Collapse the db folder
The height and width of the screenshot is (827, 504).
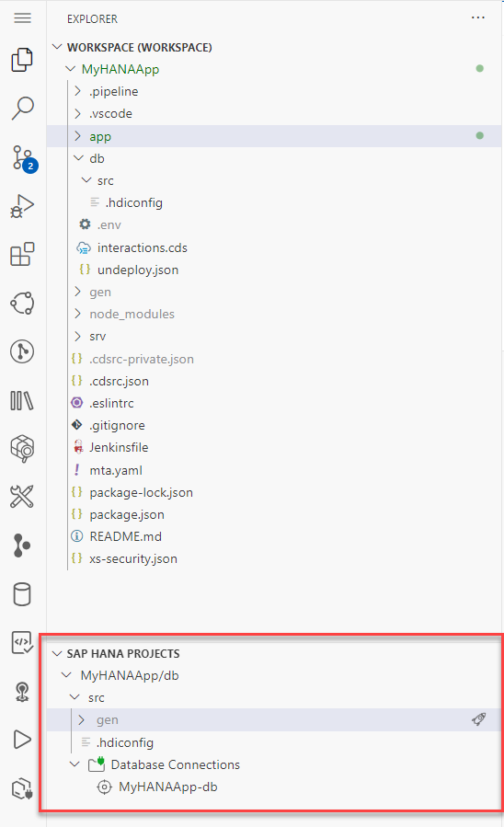78,158
